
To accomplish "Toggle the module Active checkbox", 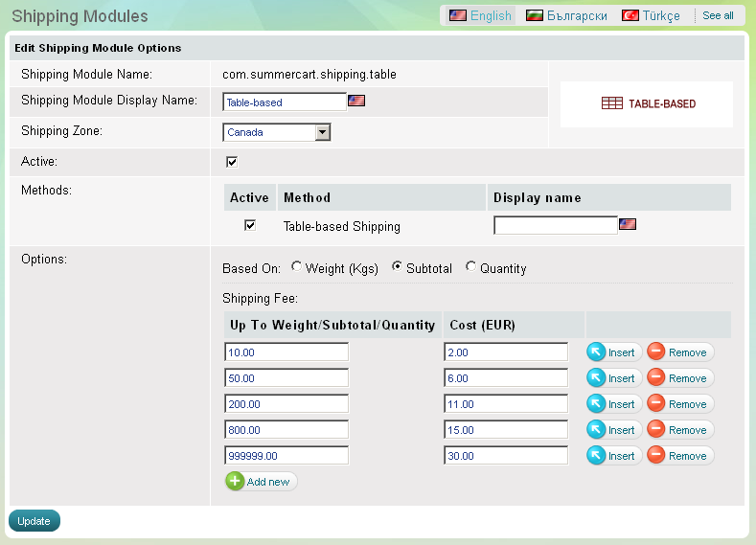I will pos(232,162).
